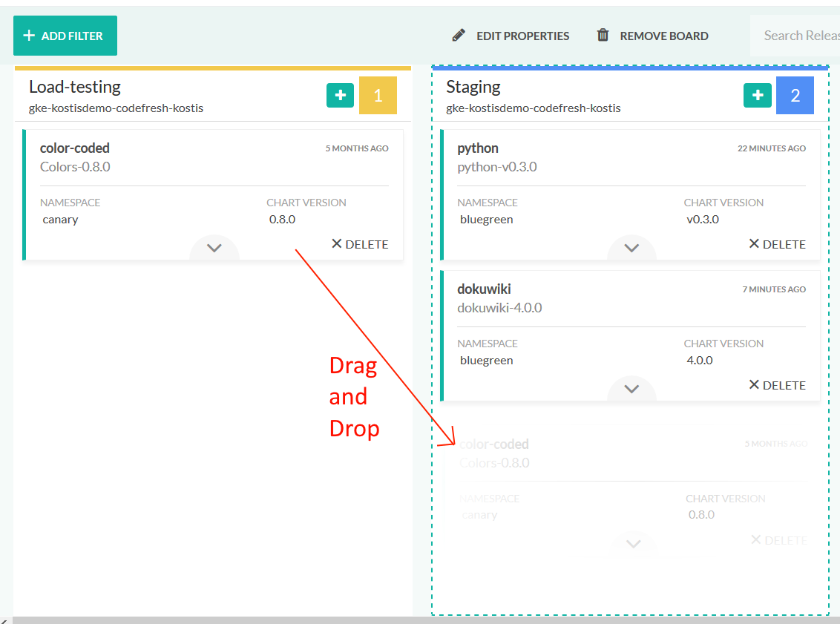The width and height of the screenshot is (840, 624).
Task: Click the yellow badge showing 1 release
Action: 378,96
